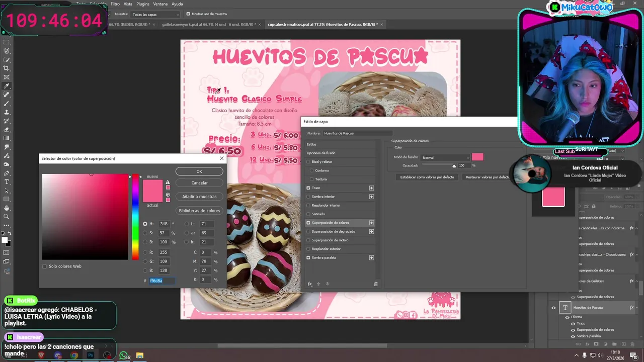644x362 pixels.
Task: Toggle the Trazo style checkbox
Action: [308, 188]
